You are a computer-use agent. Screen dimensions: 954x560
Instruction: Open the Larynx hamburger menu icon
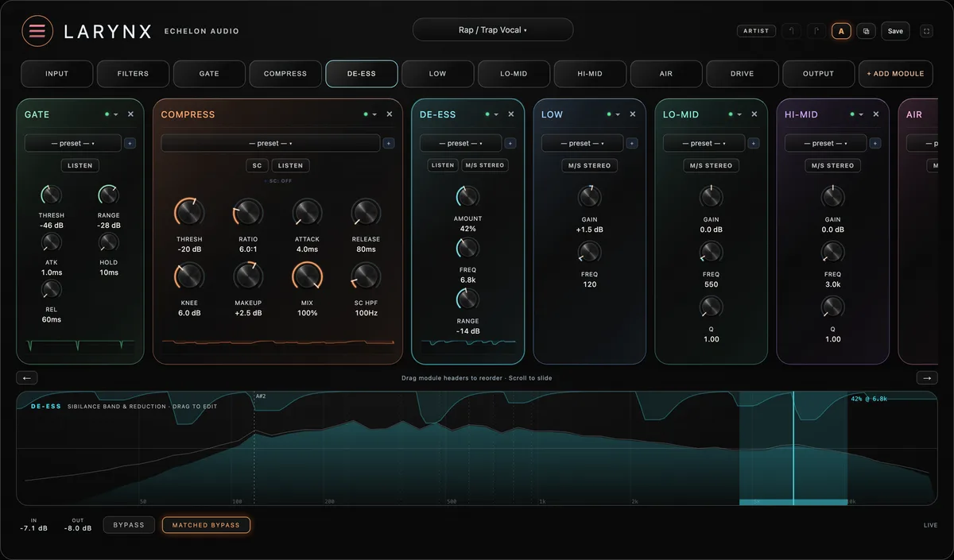(x=37, y=31)
